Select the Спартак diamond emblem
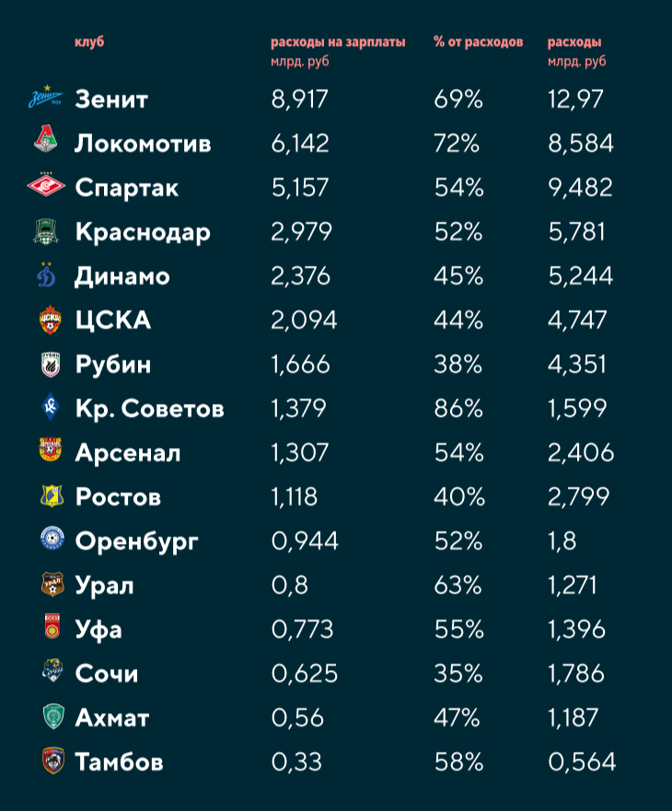This screenshot has width=672, height=811. click(46, 185)
